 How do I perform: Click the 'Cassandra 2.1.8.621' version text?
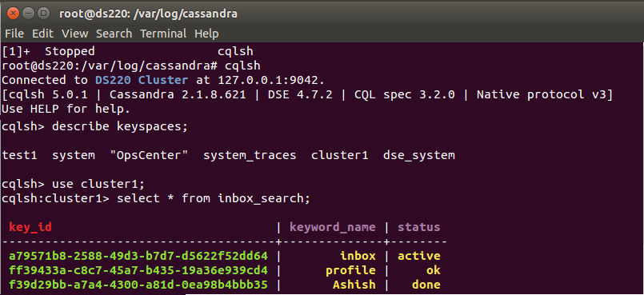coord(178,95)
